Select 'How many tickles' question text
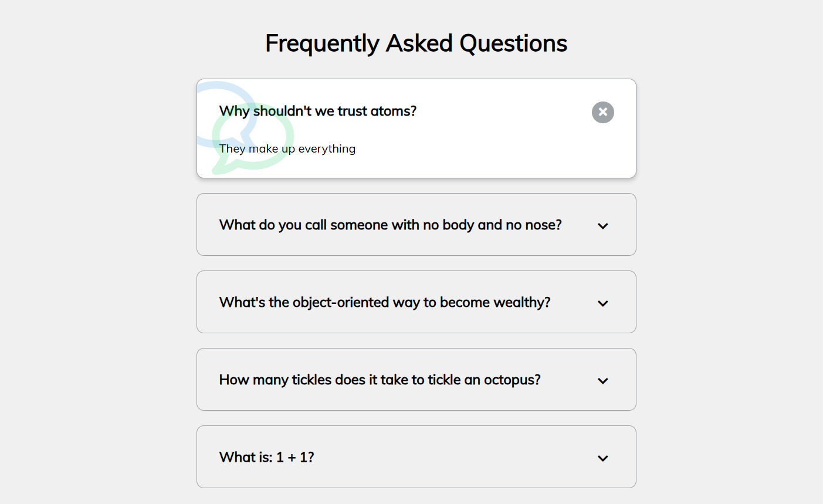Viewport: 823px width, 504px height. (380, 380)
